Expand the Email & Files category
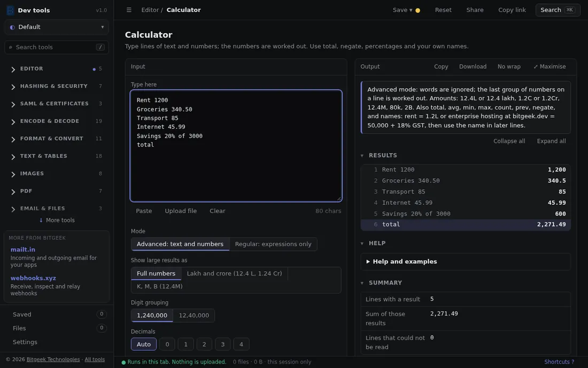The height and width of the screenshot is (368, 588). coord(56,209)
